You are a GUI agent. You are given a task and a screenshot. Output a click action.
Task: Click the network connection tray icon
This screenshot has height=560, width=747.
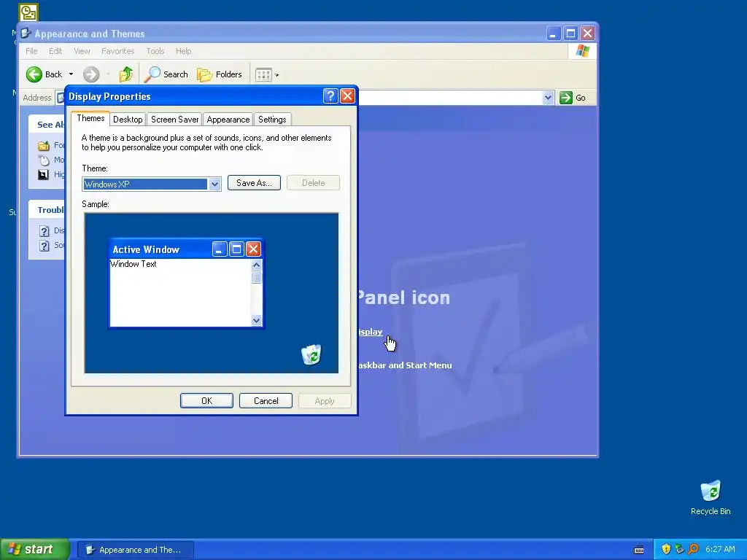(x=680, y=549)
